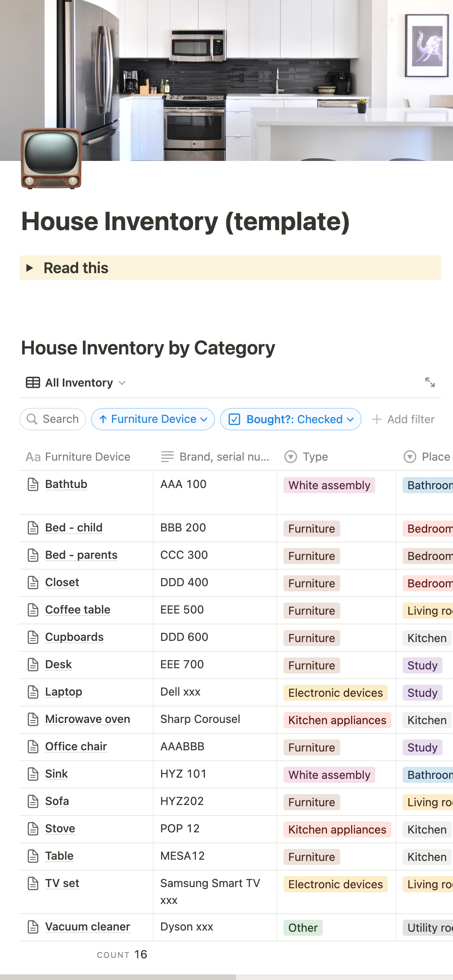
Task: Click the Kitchen appliances tag for Stove
Action: click(x=337, y=830)
